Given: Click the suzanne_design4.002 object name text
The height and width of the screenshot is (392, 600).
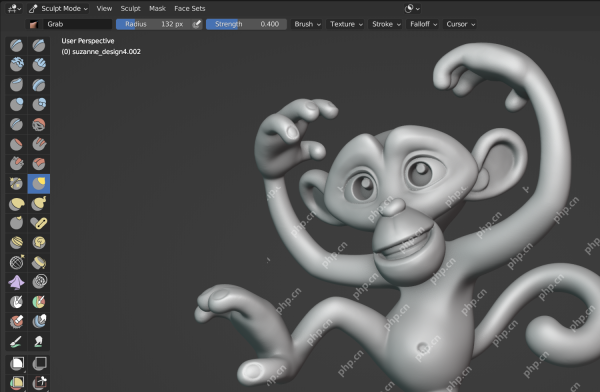Looking at the screenshot, I should coord(106,51).
